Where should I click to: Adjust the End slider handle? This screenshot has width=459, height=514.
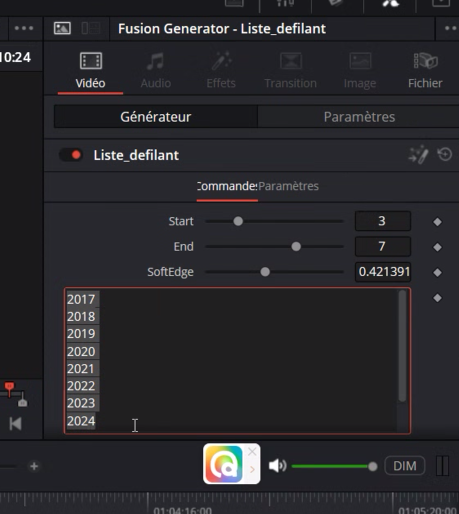[296, 247]
